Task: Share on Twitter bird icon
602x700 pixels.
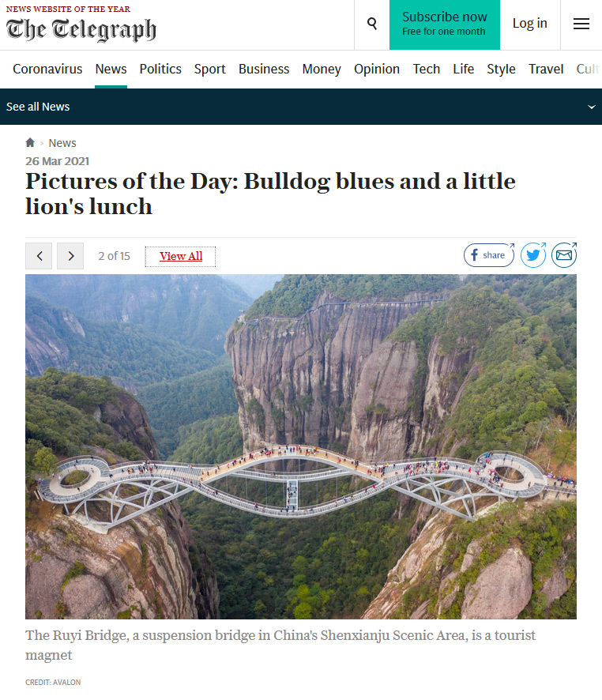Action: [532, 255]
